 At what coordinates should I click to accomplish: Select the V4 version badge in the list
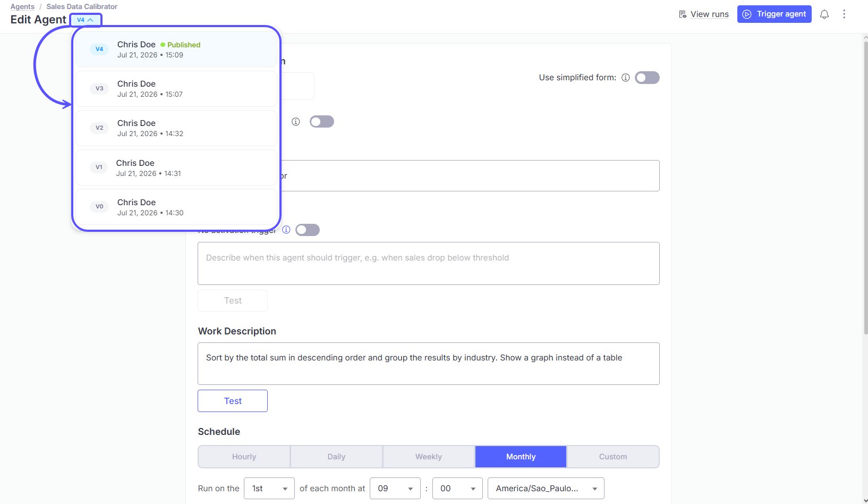(99, 49)
